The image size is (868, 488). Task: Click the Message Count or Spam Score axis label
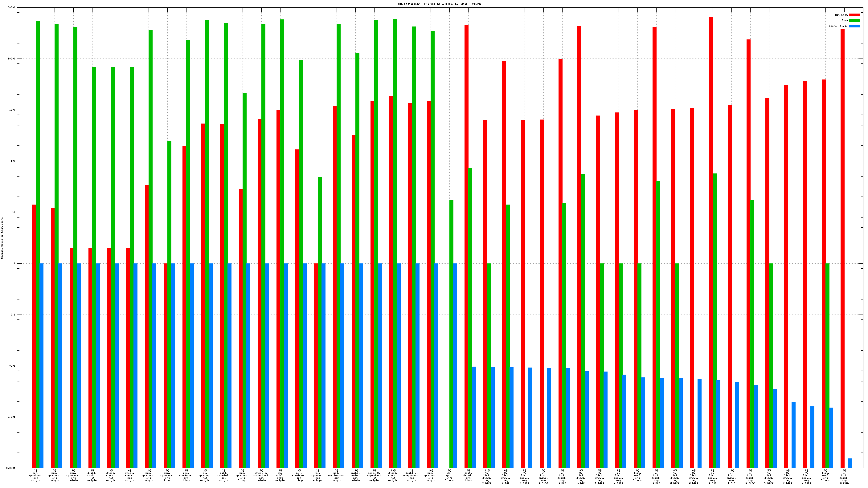2,238
